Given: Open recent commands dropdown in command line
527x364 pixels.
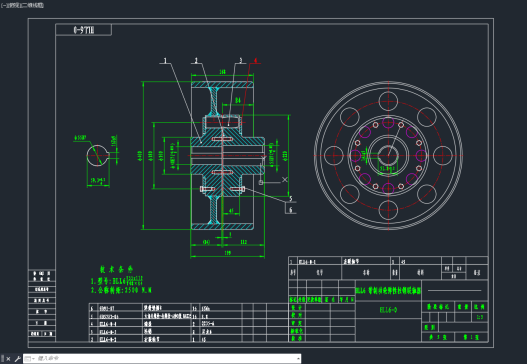Looking at the screenshot, I should tap(30, 359).
